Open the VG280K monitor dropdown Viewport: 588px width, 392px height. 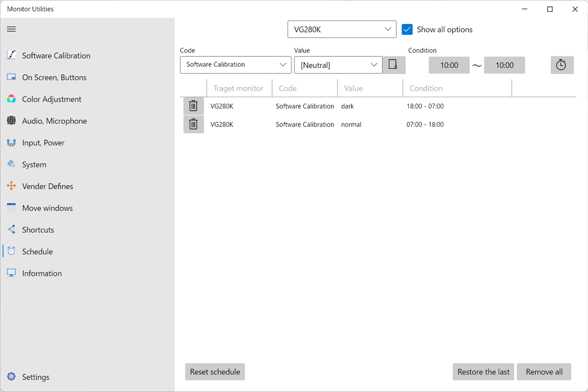tap(342, 29)
